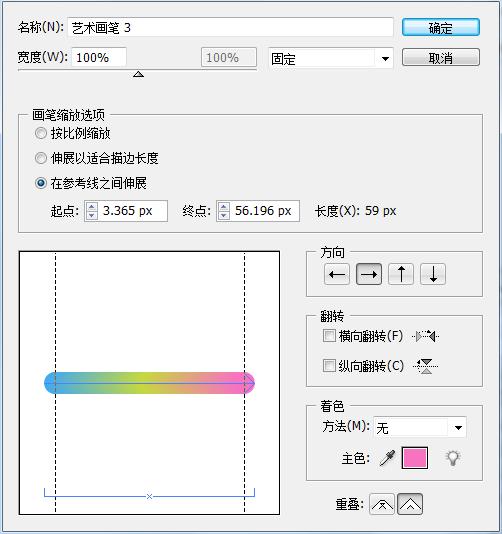Screen dimensions: 502x534
Task: Enable the 横向翻转(F) checkbox
Action: pos(329,336)
